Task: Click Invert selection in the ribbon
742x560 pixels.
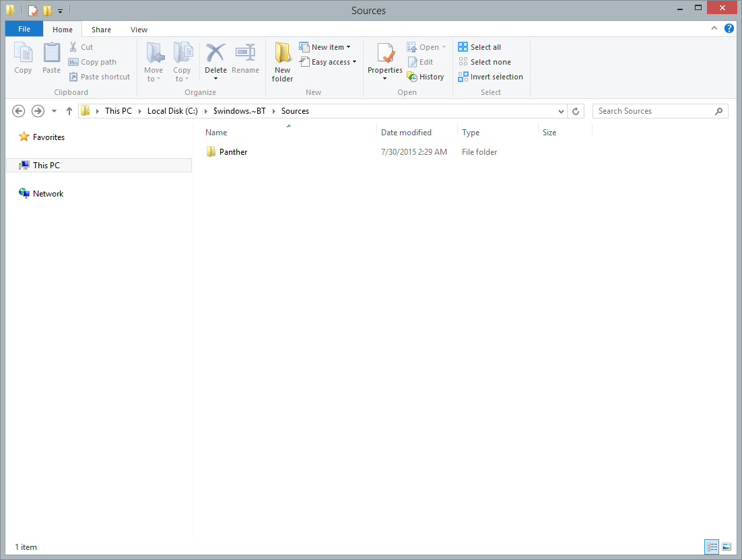Action: 490,77
